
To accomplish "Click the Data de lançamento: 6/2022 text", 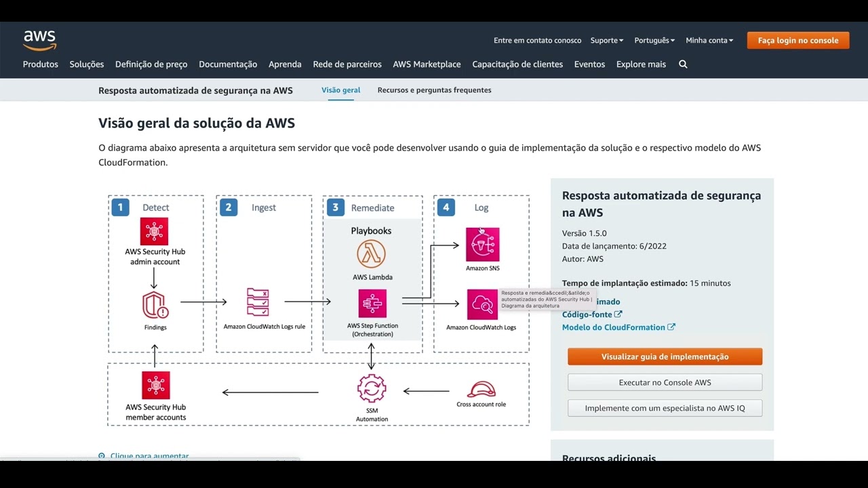I will click(x=614, y=246).
